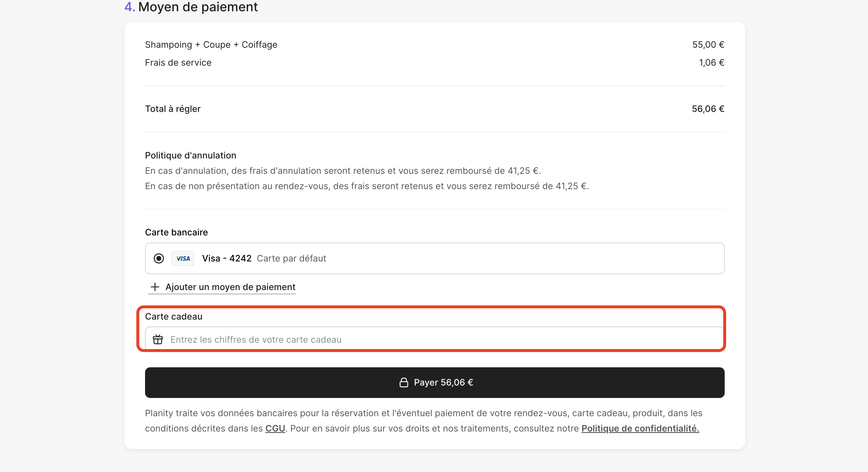The height and width of the screenshot is (472, 868).
Task: Click the 'Carte bancaire' section label
Action: (176, 232)
